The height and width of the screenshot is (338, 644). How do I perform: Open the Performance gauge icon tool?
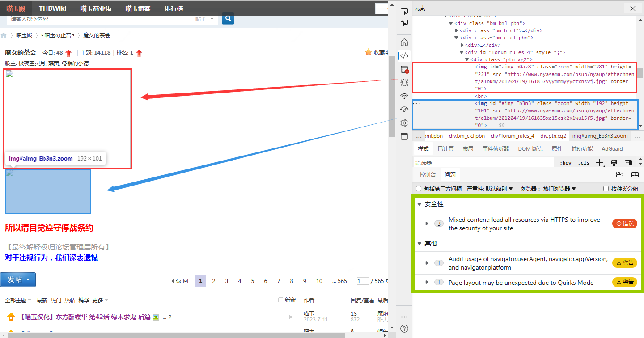point(404,109)
